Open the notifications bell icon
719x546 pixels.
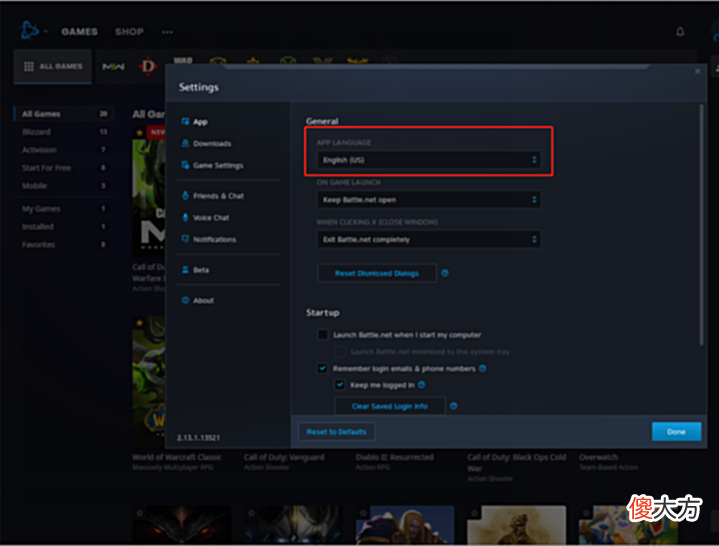point(680,32)
